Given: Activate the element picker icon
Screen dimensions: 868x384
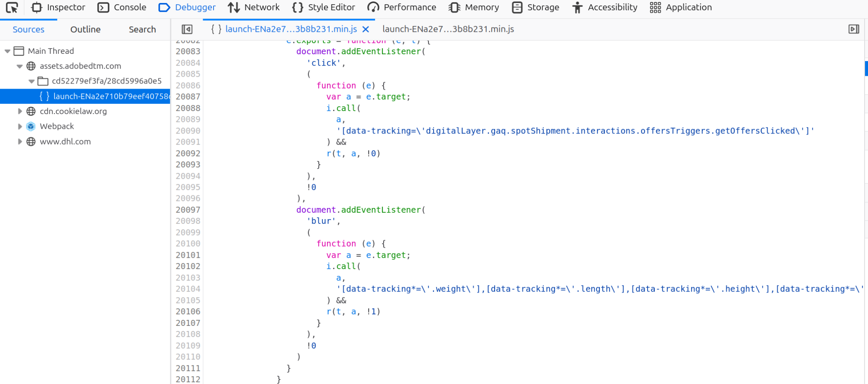Looking at the screenshot, I should 12,7.
